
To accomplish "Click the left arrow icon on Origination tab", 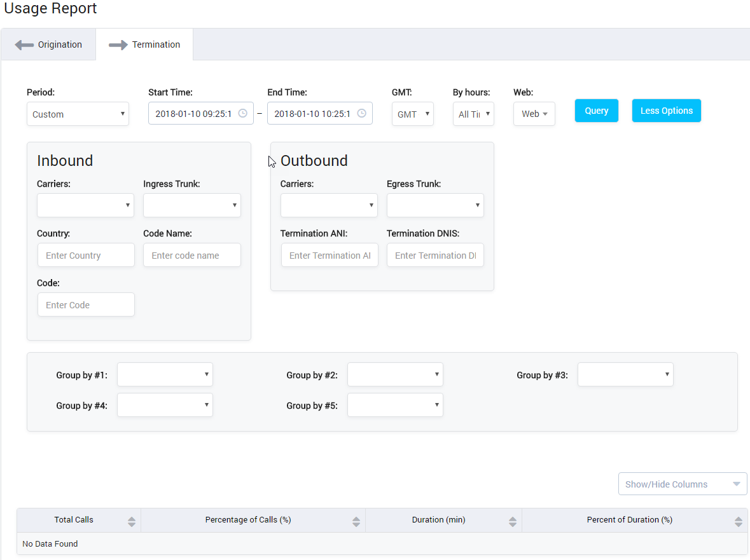I will click(25, 44).
